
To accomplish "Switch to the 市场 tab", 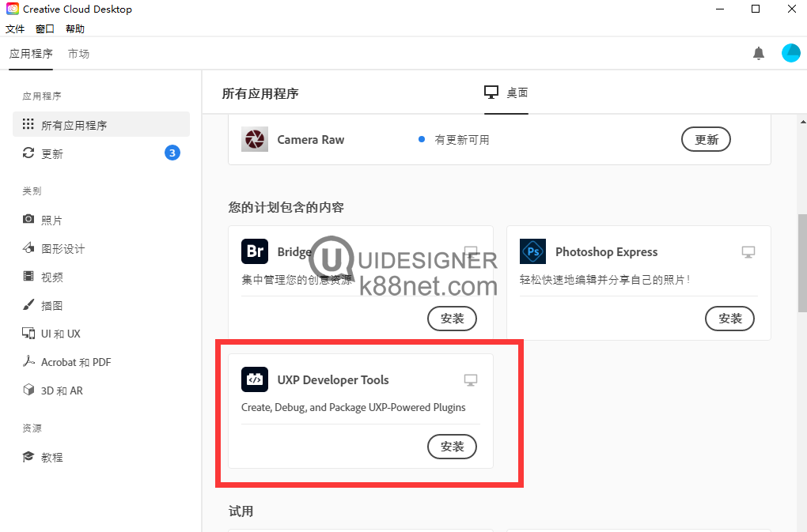I will (79, 54).
